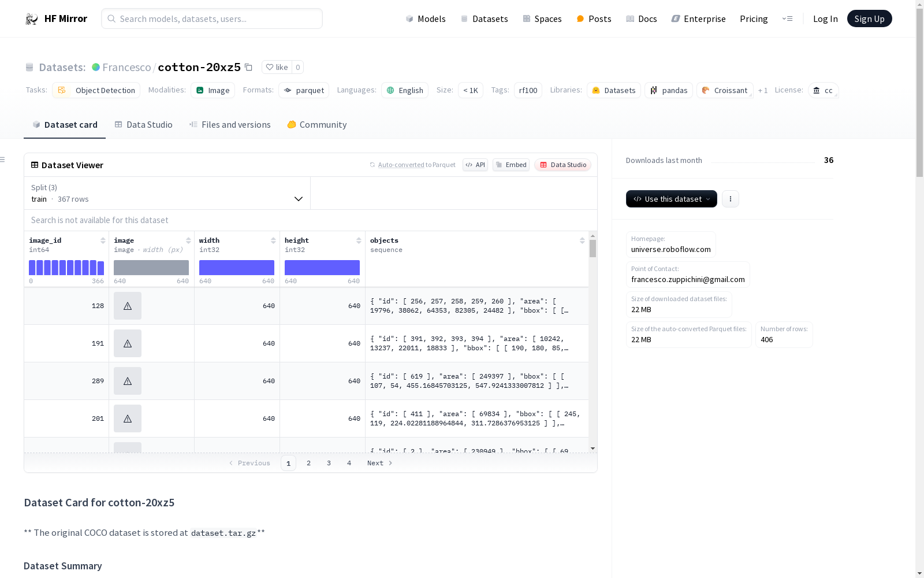Viewport: 924px width, 578px height.
Task: Copy dataset name with the copy icon
Action: tap(248, 67)
